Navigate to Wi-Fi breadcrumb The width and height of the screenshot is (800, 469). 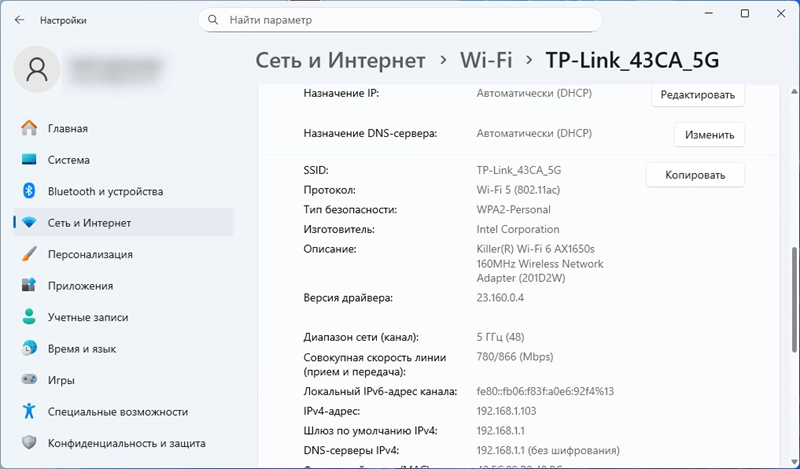(486, 60)
